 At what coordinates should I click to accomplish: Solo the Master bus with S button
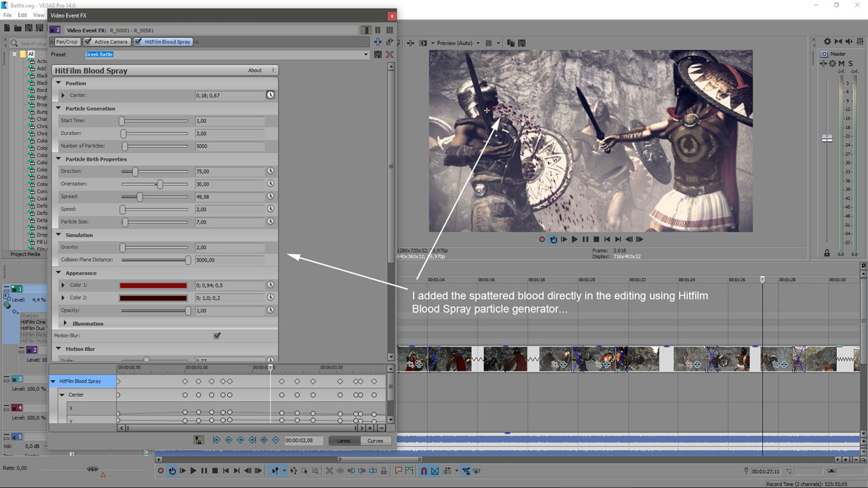[x=850, y=64]
